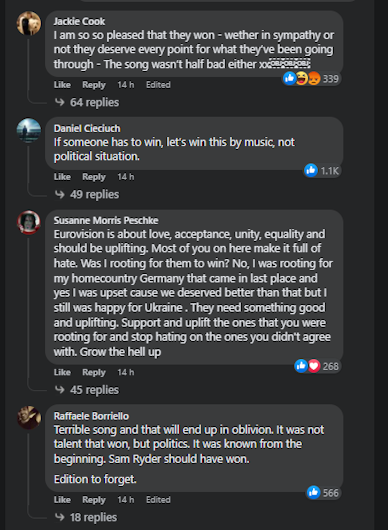The image size is (388, 530).
Task: Open Susanne Morris Peschke's name link
Action: pyautogui.click(x=106, y=220)
